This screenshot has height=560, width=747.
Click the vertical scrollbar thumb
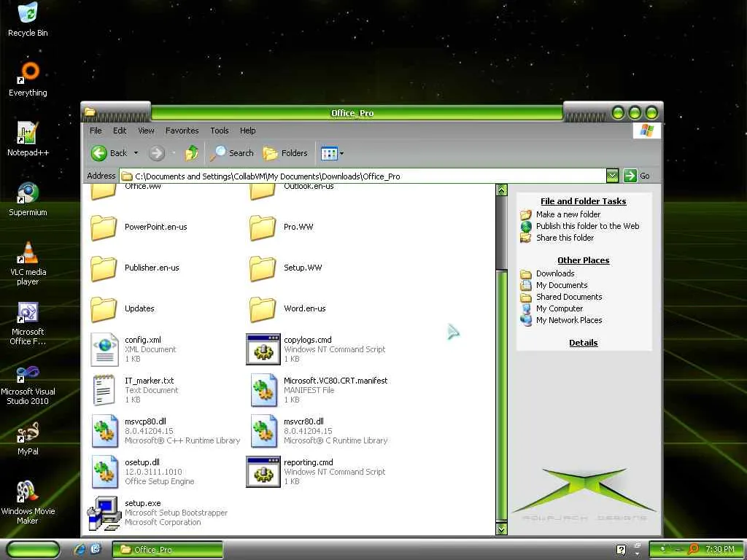coord(501,394)
